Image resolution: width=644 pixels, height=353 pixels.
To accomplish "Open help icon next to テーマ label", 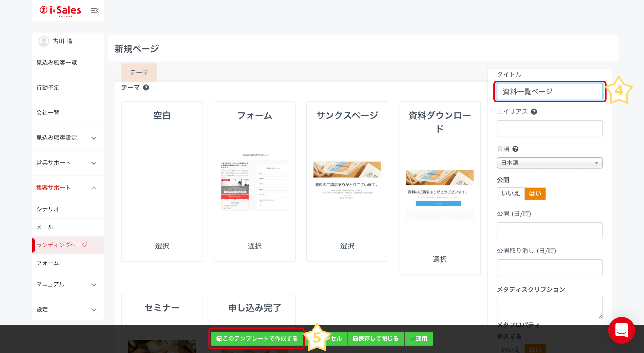I will point(146,88).
